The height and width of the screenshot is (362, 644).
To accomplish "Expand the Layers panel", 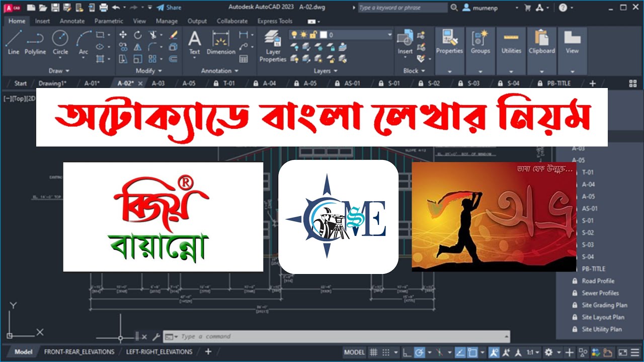I will pos(325,71).
